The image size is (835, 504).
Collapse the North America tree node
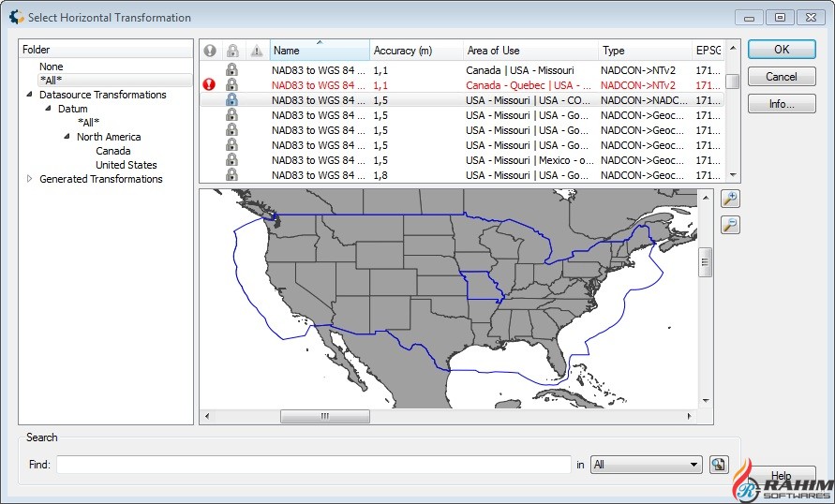point(67,137)
